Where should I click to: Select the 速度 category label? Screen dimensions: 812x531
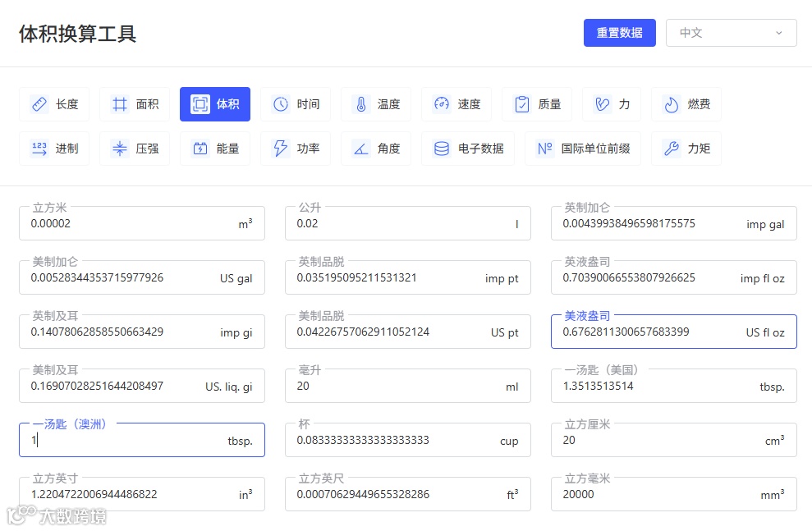pos(469,104)
